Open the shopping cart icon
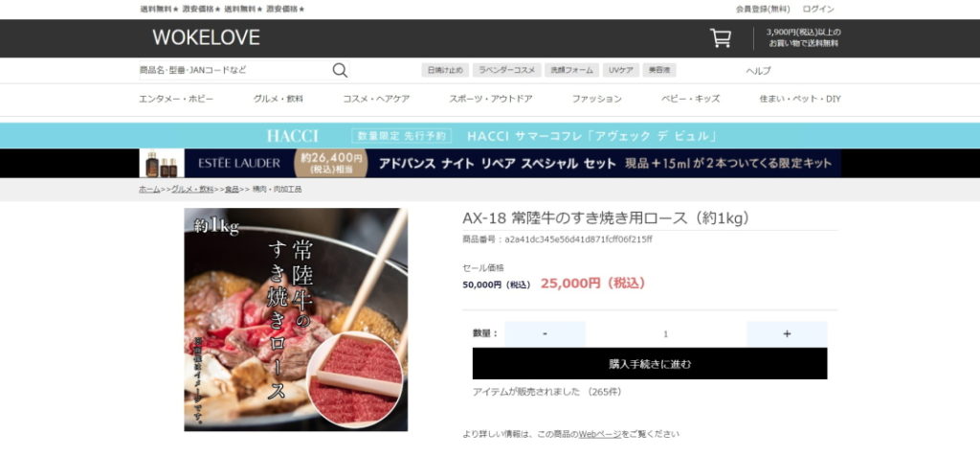This screenshot has width=980, height=456. tap(720, 38)
